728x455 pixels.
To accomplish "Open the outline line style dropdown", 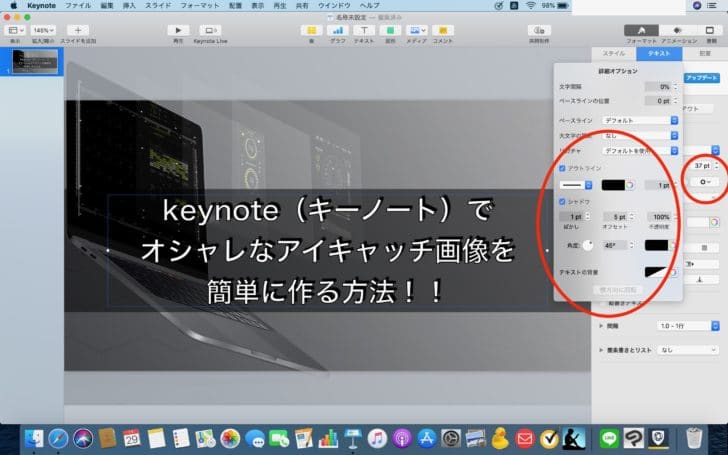I will 576,185.
